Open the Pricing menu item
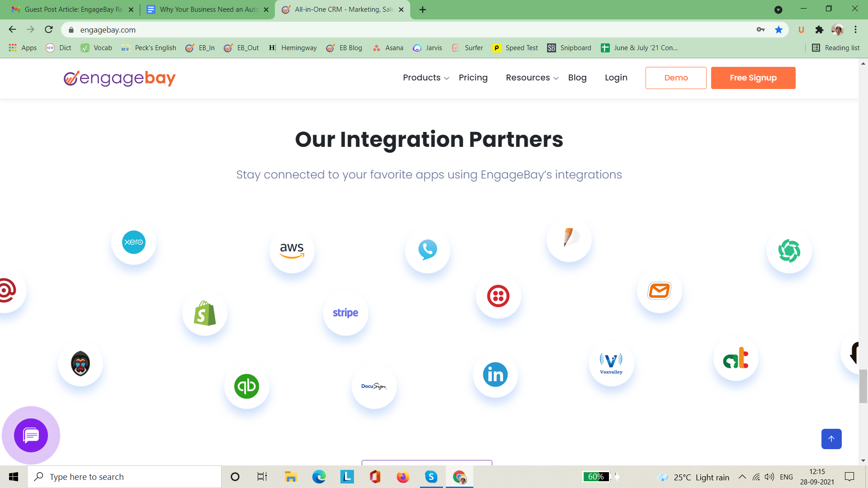 473,78
